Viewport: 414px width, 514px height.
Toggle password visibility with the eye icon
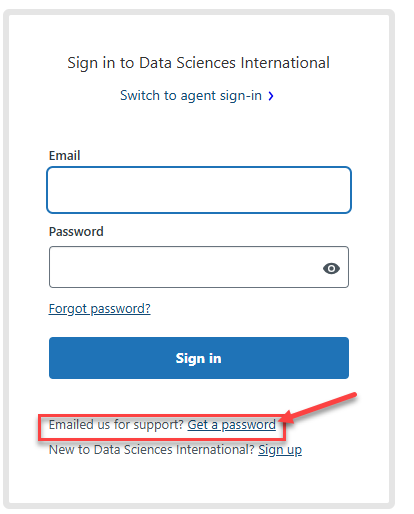(x=331, y=268)
